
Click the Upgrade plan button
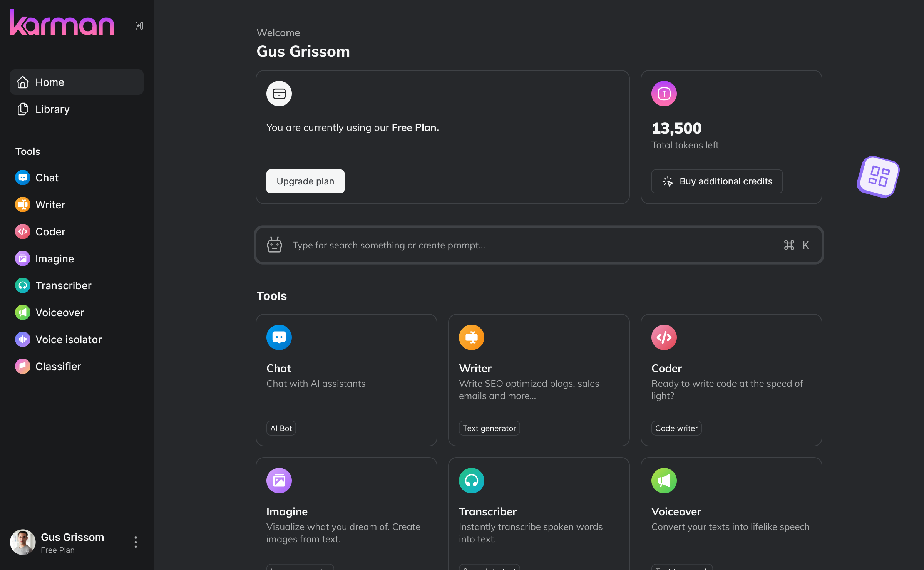305,181
